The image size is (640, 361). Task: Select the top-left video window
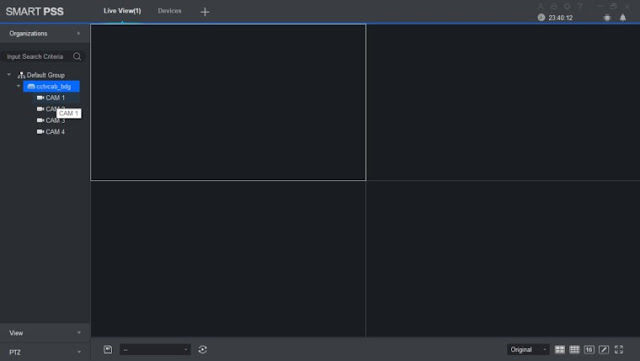228,102
